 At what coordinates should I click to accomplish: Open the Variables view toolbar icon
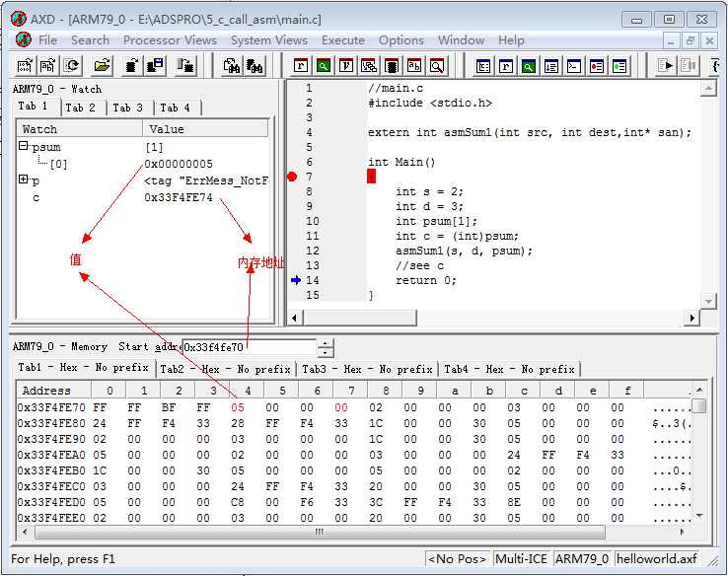click(x=345, y=66)
